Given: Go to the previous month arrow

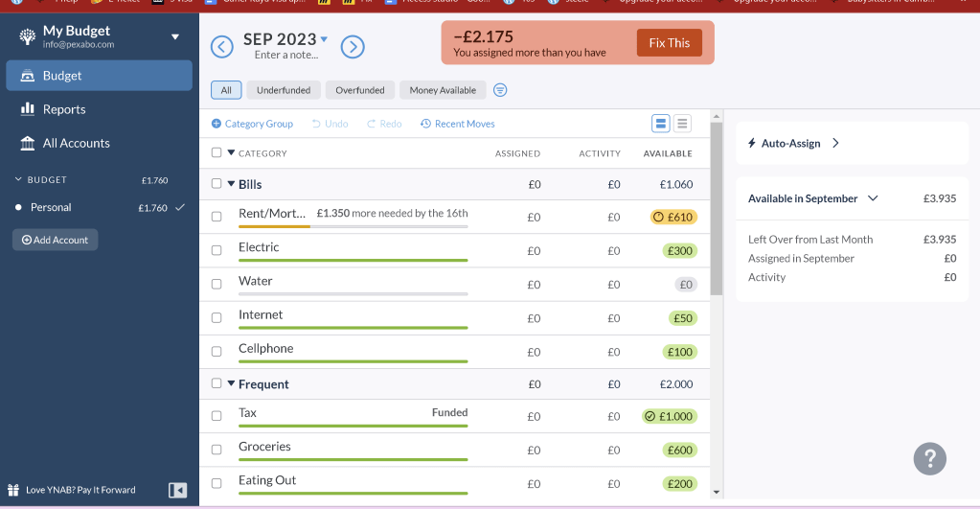Looking at the screenshot, I should (x=222, y=47).
